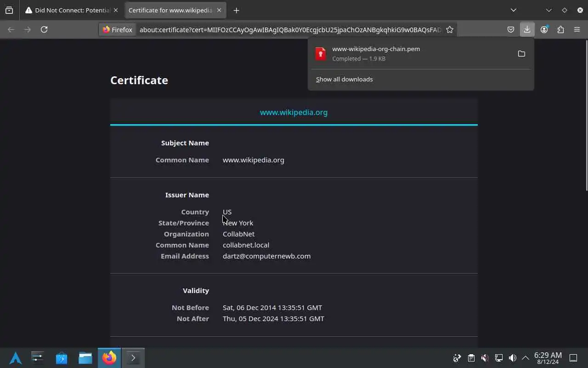Screen dimensions: 588x368
Task: Click the Organization value CollabNet
Action: coord(238,234)
